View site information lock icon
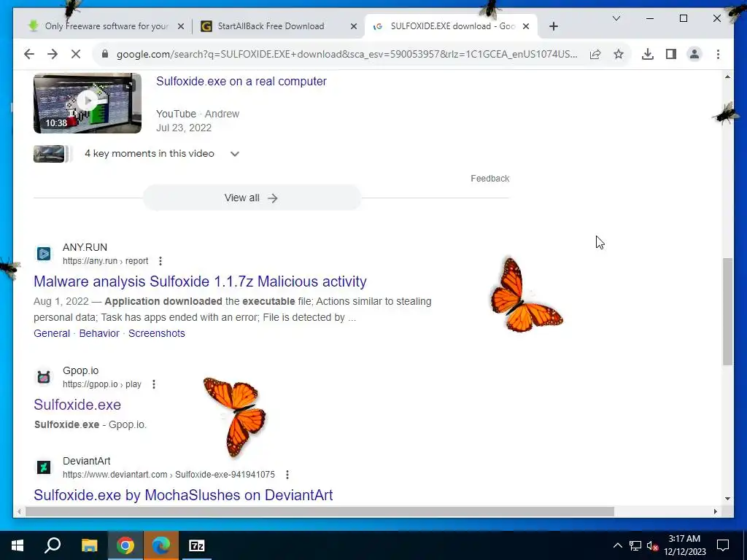Image resolution: width=747 pixels, height=560 pixels. click(105, 54)
